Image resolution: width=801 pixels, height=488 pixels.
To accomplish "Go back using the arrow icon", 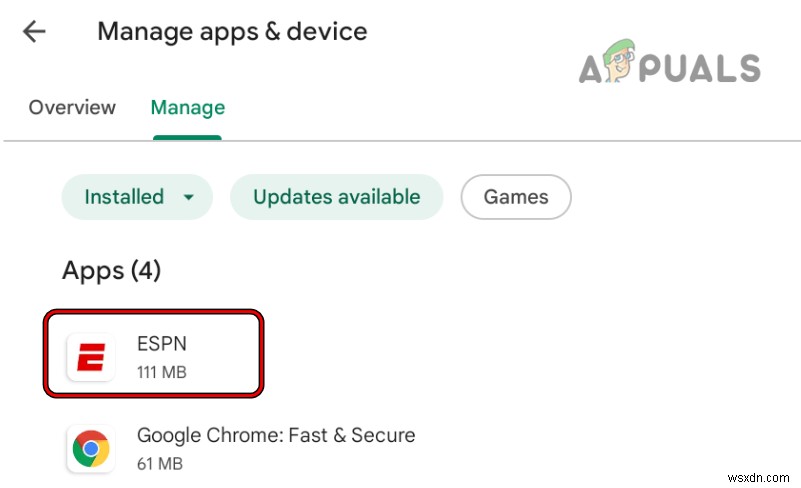I will pyautogui.click(x=34, y=32).
